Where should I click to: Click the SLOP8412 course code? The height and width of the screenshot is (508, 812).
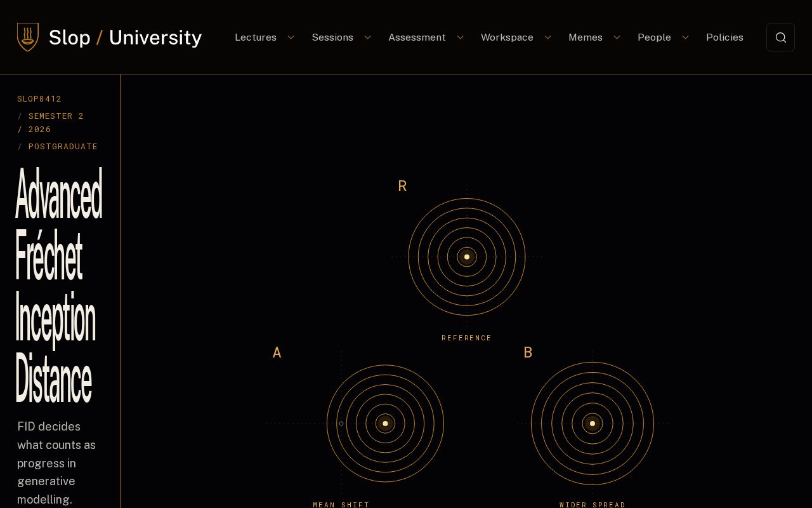(39, 99)
